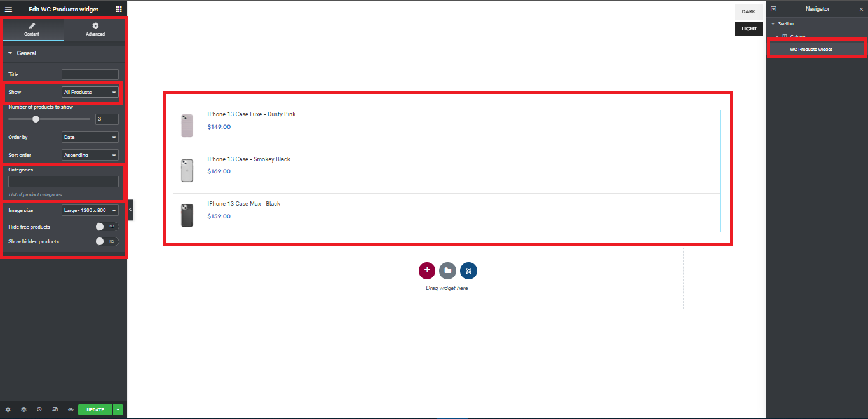
Task: Switch to DARK mode
Action: (x=749, y=12)
